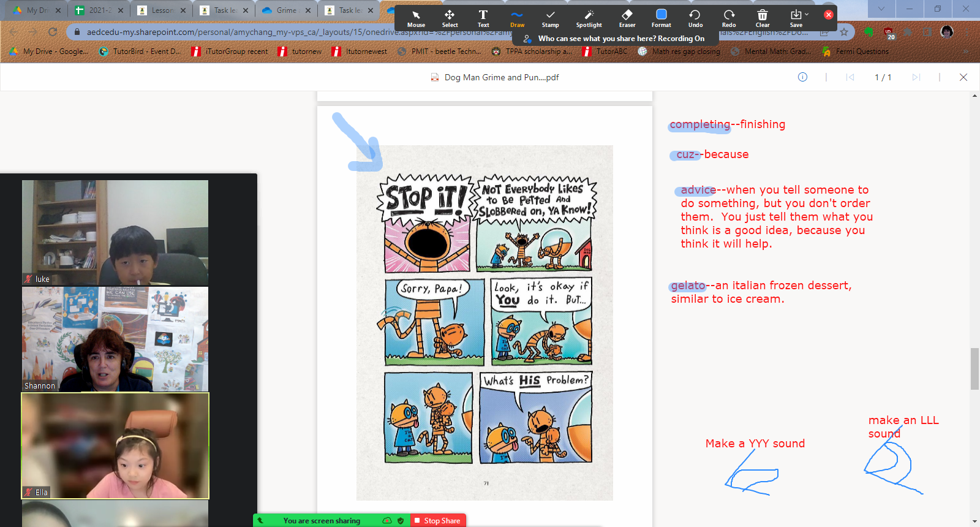Close the 'Grime' browser tab
This screenshot has height=527, width=980.
[x=308, y=10]
